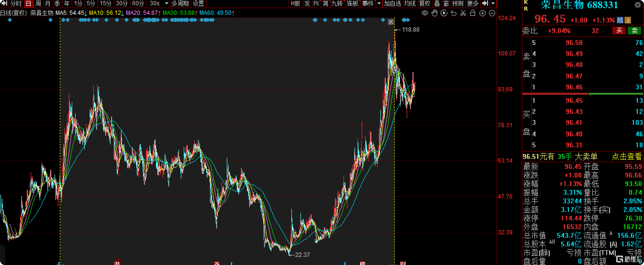Expand the rightmost toolbar dropdown arrow
This screenshot has height=265, width=644.
(x=493, y=4)
